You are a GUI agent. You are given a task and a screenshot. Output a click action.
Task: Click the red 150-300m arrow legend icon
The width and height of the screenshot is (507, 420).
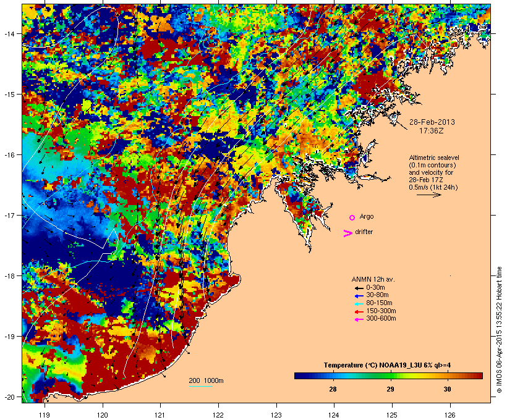(x=359, y=312)
